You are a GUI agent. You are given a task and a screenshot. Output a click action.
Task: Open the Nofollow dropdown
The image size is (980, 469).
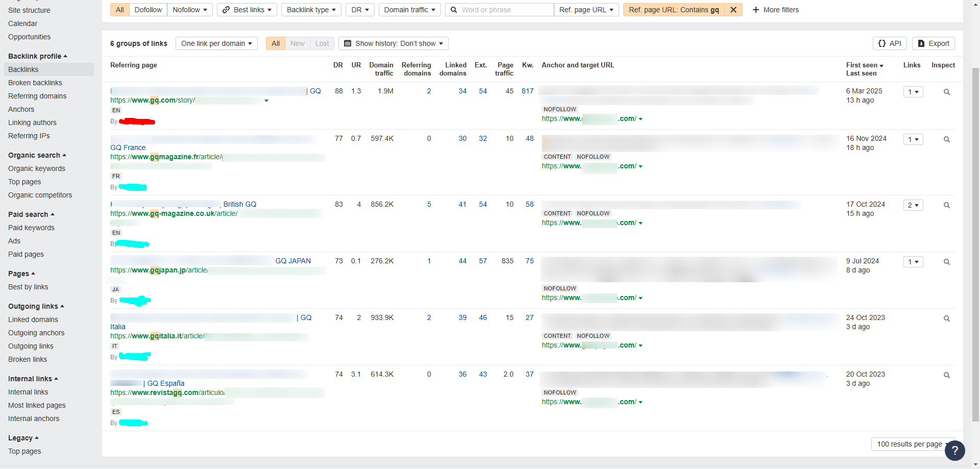pyautogui.click(x=190, y=10)
